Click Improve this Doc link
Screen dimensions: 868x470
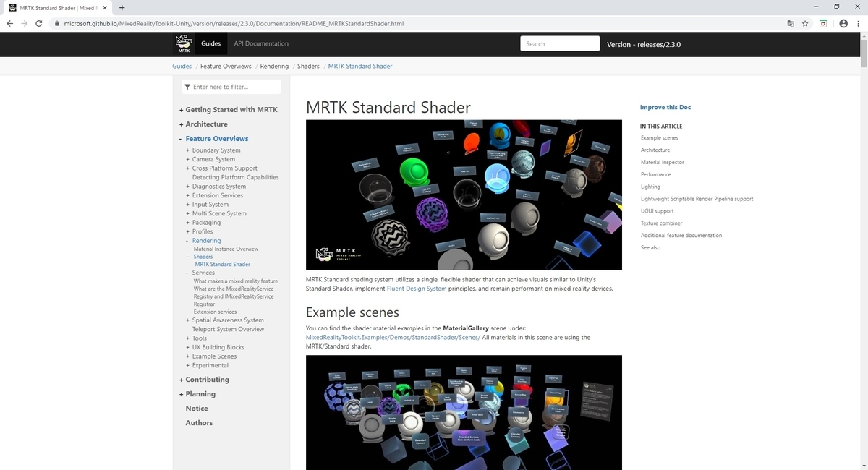pyautogui.click(x=665, y=107)
